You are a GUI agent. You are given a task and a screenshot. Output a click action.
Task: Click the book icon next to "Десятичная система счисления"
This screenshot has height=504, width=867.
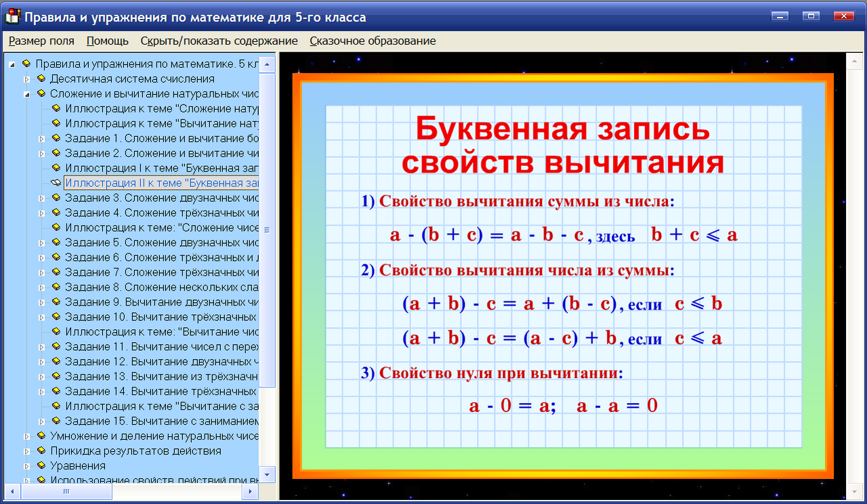coord(42,79)
